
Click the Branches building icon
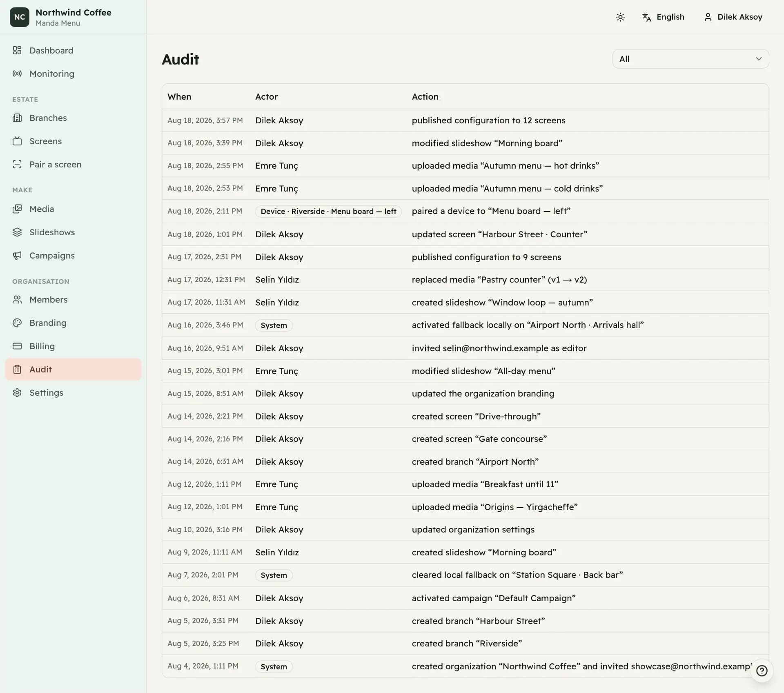click(17, 118)
